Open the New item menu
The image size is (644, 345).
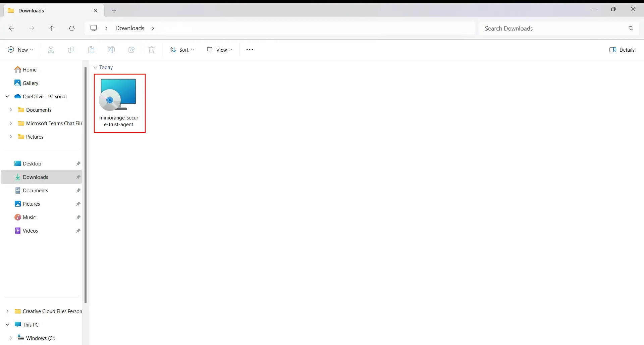20,49
